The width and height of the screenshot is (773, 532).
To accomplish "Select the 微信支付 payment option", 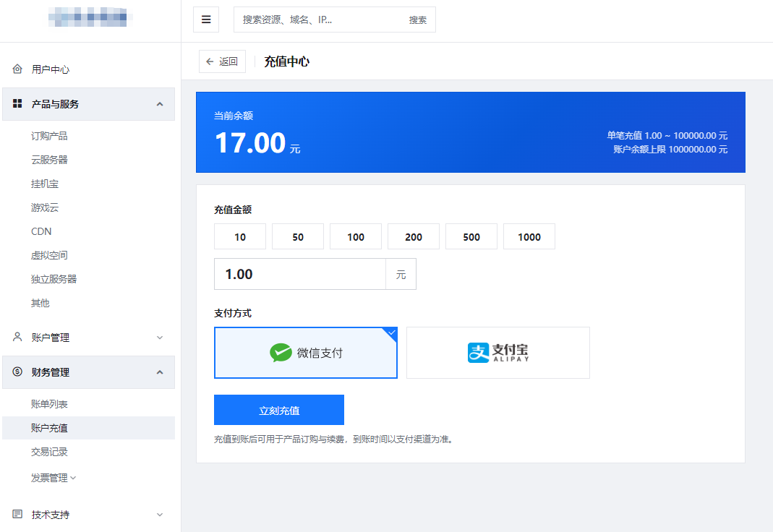I will 306,353.
